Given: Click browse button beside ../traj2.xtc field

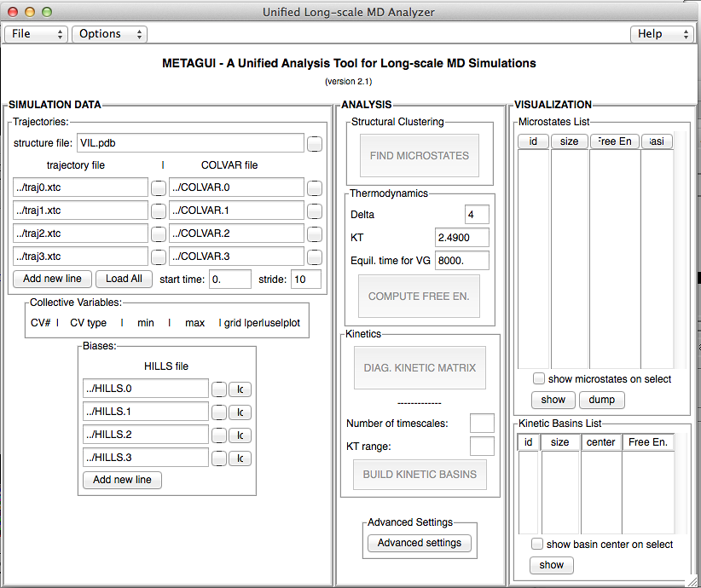Looking at the screenshot, I should pyautogui.click(x=159, y=233).
